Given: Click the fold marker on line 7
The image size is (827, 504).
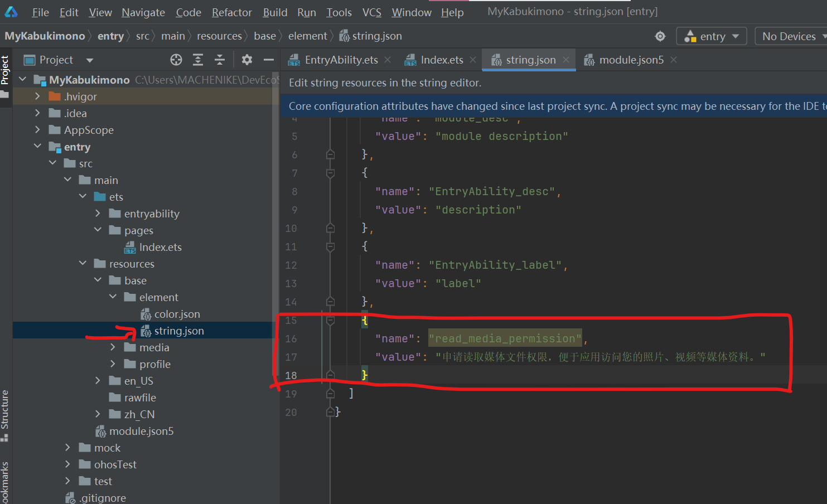Looking at the screenshot, I should pyautogui.click(x=330, y=173).
